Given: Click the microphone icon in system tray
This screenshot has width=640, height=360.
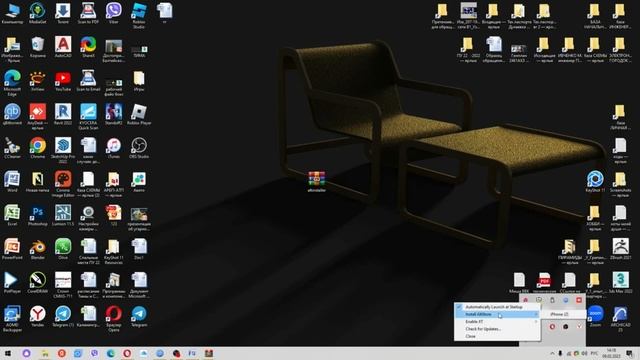Looking at the screenshot, I should click(x=560, y=353).
